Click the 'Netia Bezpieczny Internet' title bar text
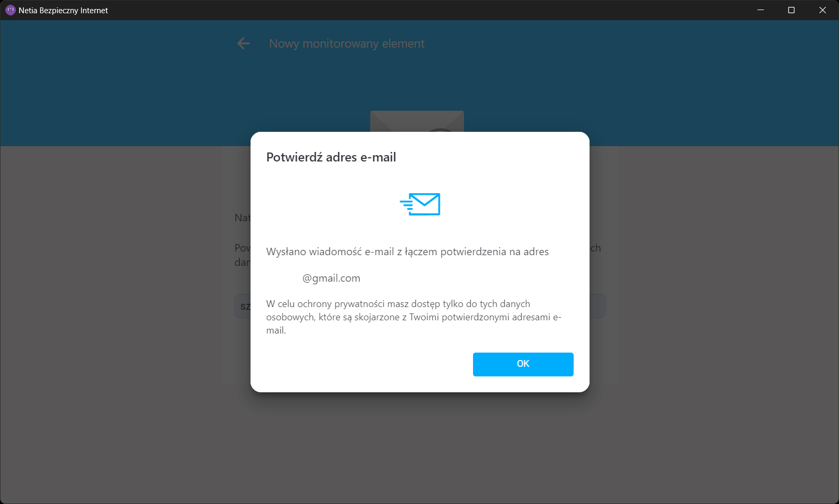This screenshot has height=504, width=839. (63, 11)
